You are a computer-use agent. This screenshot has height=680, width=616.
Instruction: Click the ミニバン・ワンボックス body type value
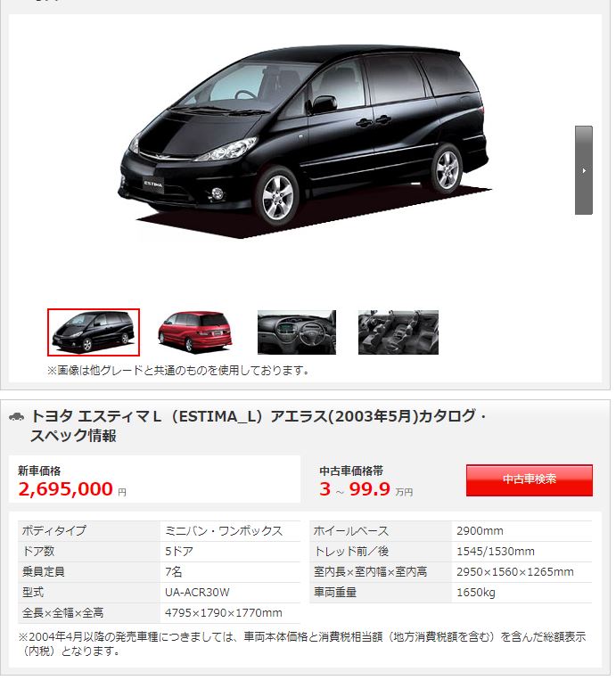click(224, 530)
